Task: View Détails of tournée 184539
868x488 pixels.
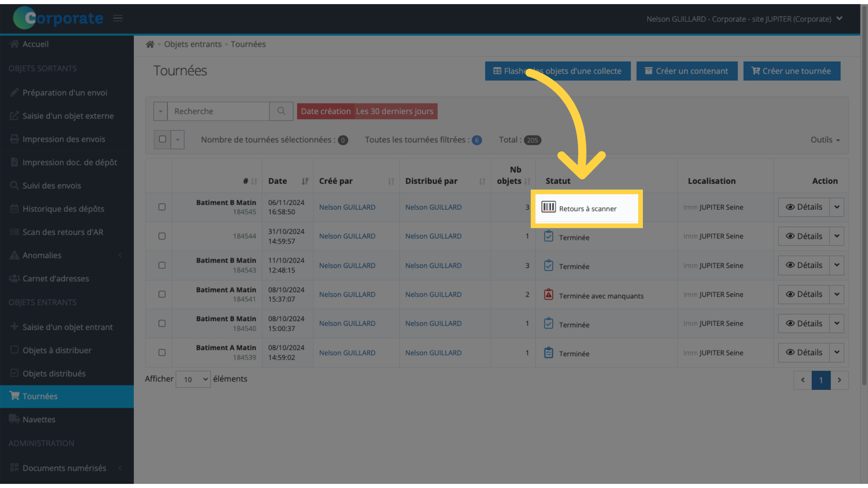Action: pos(804,353)
